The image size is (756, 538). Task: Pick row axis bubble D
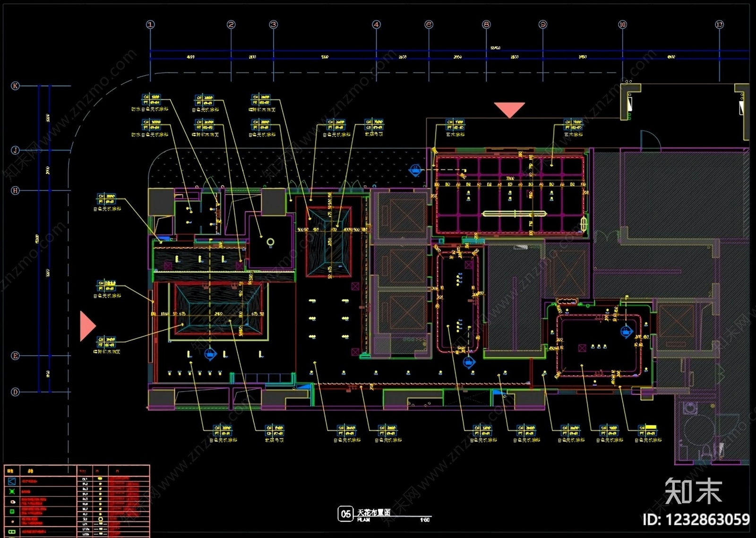(15, 392)
